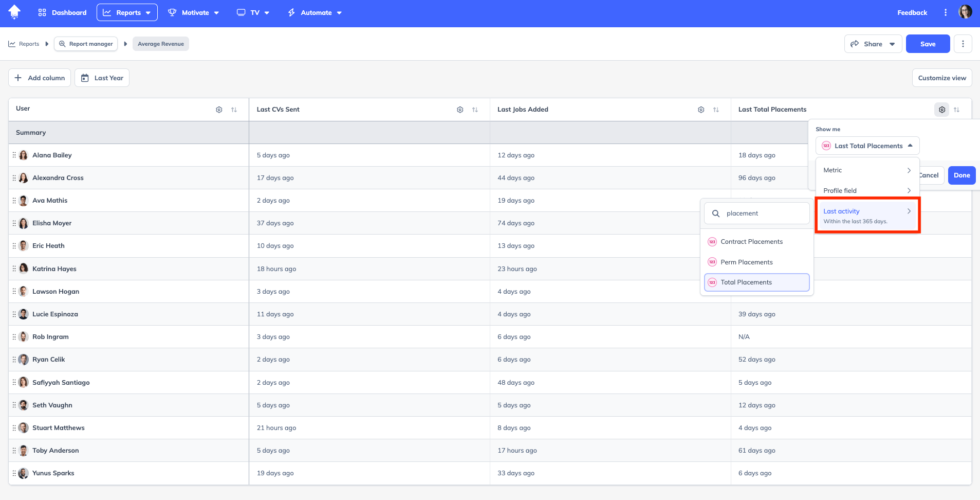The width and height of the screenshot is (980, 500).
Task: Grab the drag handle next to Alana Bailey
Action: (x=14, y=155)
